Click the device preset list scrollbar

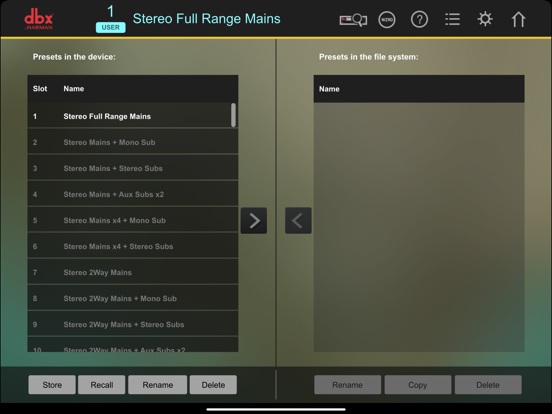click(x=233, y=115)
